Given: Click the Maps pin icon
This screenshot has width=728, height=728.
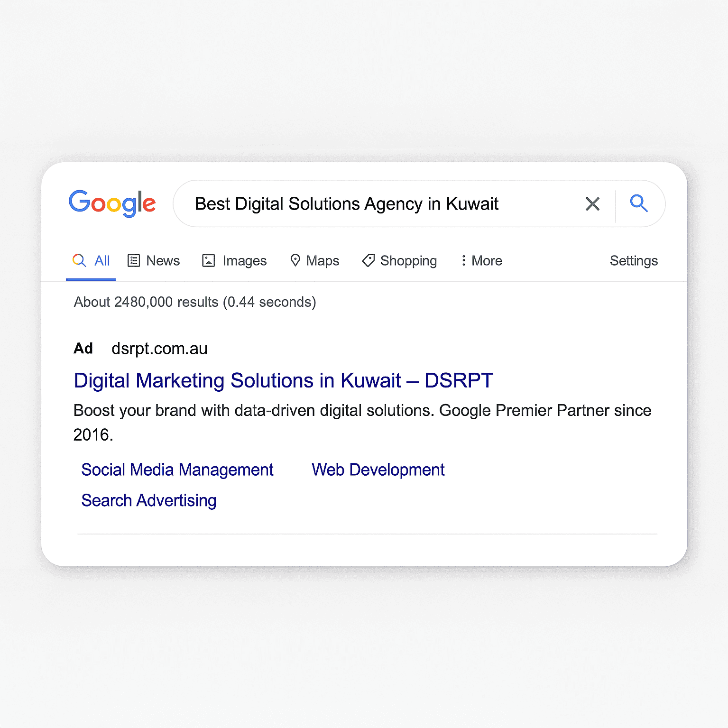Looking at the screenshot, I should (295, 260).
